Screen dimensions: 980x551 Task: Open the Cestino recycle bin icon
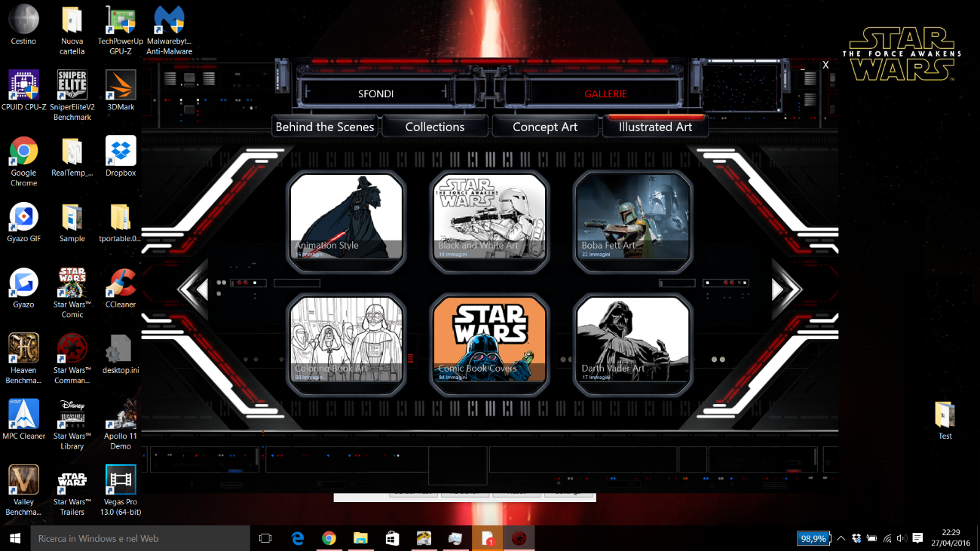pyautogui.click(x=23, y=26)
